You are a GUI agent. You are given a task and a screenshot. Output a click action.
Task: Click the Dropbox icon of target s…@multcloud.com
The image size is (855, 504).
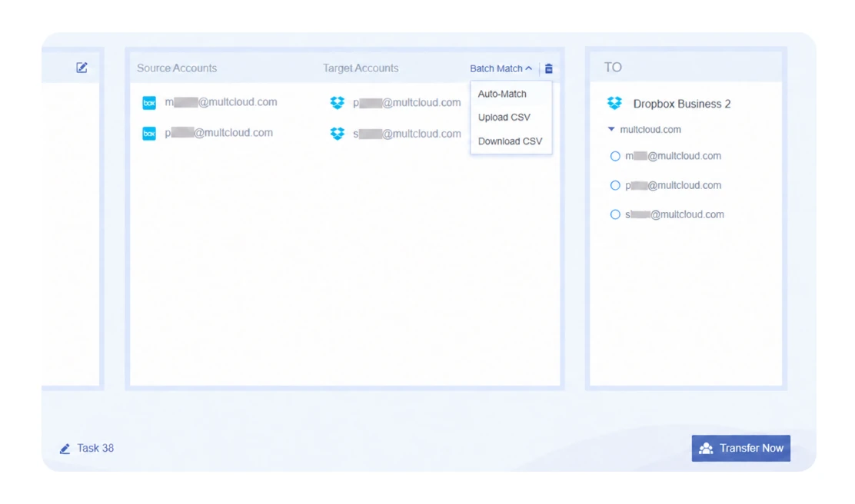pyautogui.click(x=338, y=134)
